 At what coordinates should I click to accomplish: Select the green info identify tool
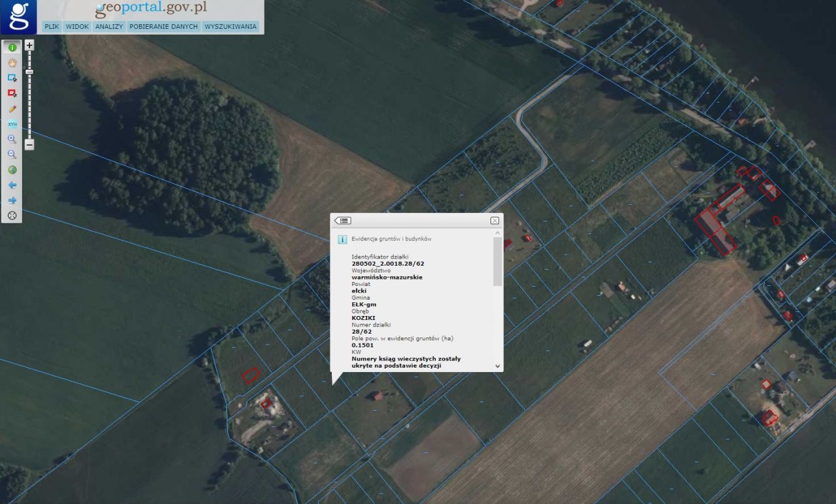coord(12,48)
